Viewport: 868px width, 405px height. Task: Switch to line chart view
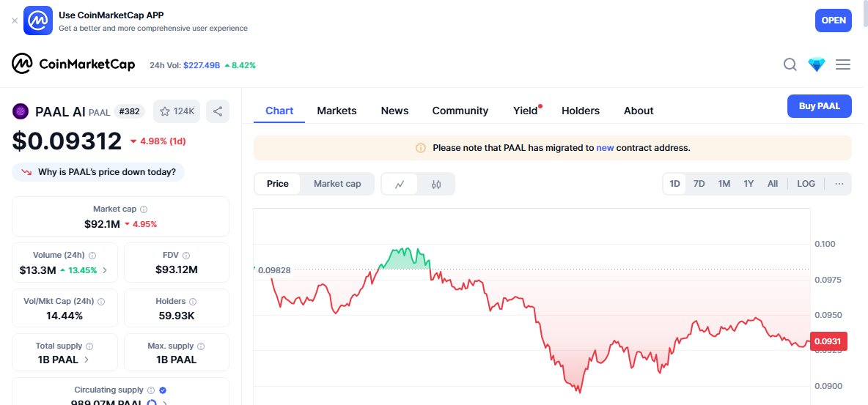[400, 185]
